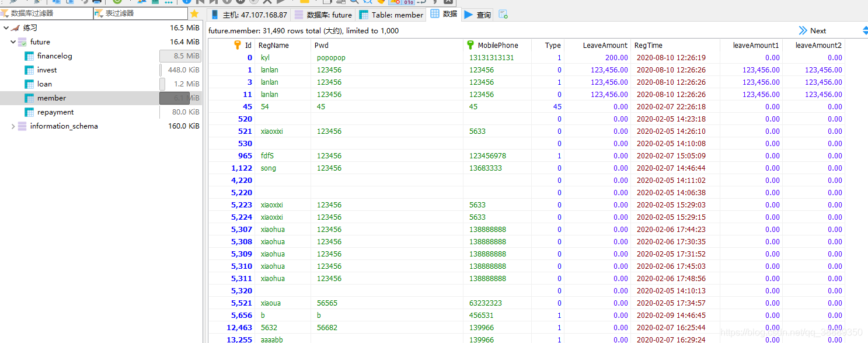Open the repayment table
The image size is (868, 343).
pos(55,112)
